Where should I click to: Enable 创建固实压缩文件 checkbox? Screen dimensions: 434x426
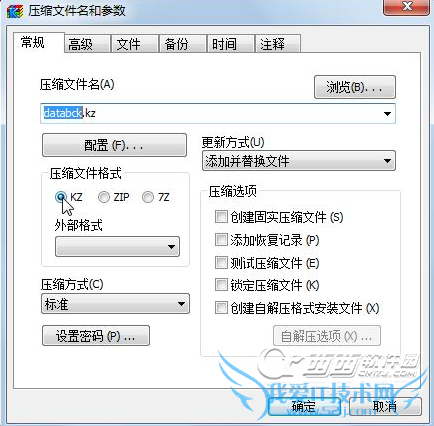[221, 217]
